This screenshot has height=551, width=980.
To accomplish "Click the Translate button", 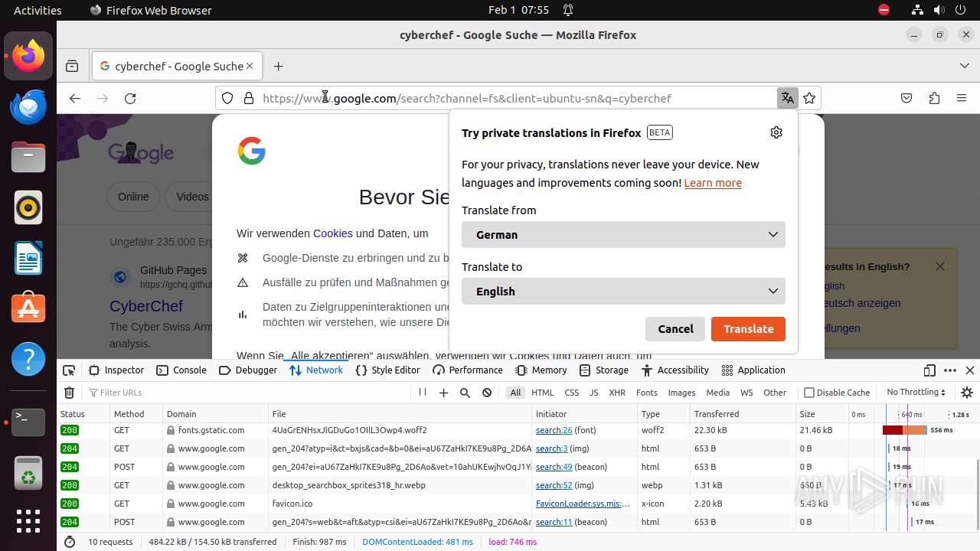I will click(x=748, y=329).
